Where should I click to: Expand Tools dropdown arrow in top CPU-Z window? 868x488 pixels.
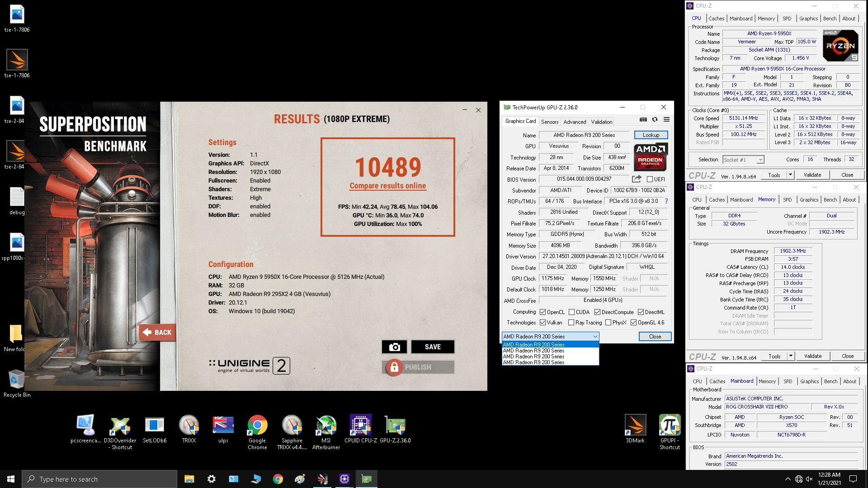pyautogui.click(x=790, y=175)
